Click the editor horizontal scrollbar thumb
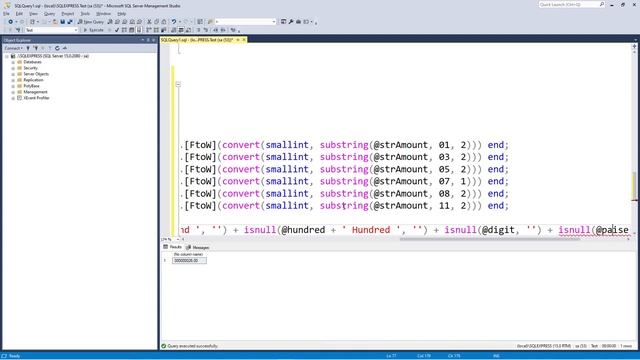640x360 pixels. pyautogui.click(x=490, y=239)
